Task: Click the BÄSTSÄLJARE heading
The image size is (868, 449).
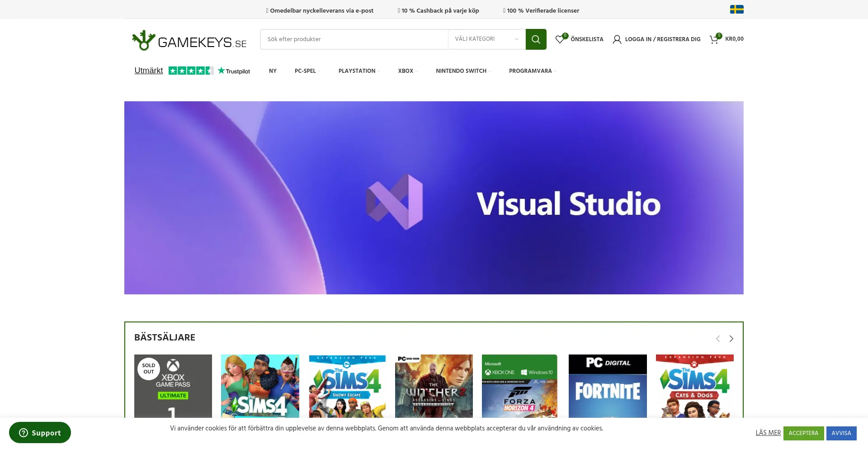Action: tap(165, 337)
